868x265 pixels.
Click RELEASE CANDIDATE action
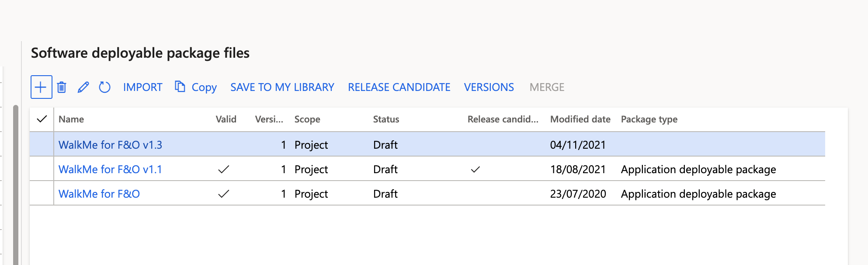[x=399, y=87]
